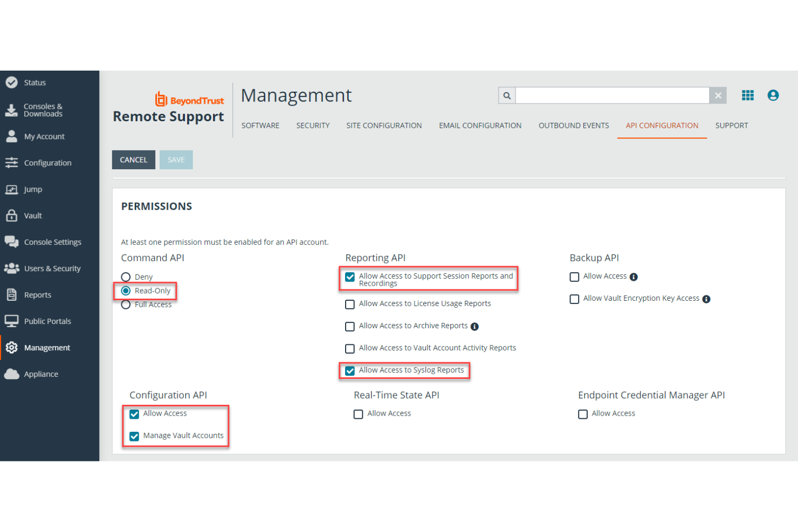Click the Reports document icon
The image size is (798, 532).
[11, 295]
